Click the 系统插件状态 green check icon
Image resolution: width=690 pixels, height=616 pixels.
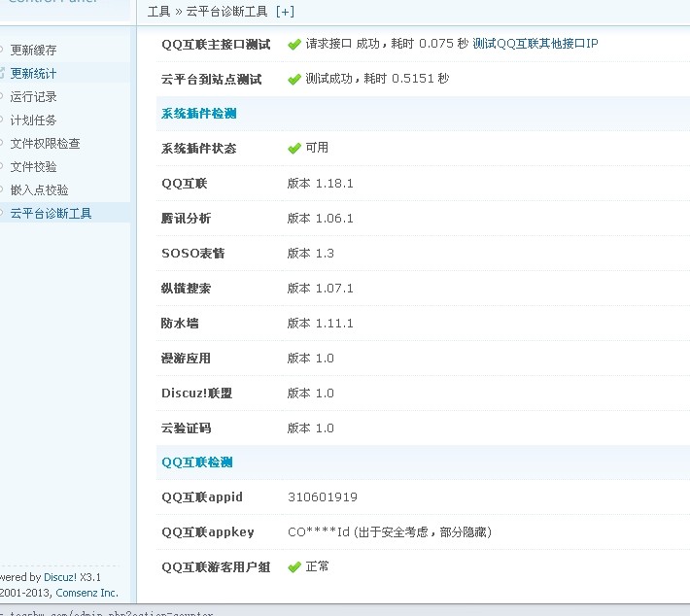pos(294,149)
